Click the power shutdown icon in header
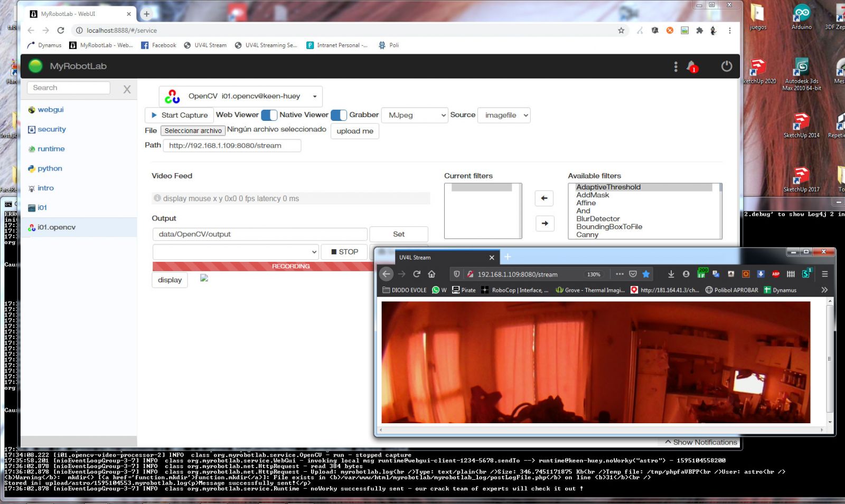This screenshot has width=845, height=504. (x=727, y=66)
